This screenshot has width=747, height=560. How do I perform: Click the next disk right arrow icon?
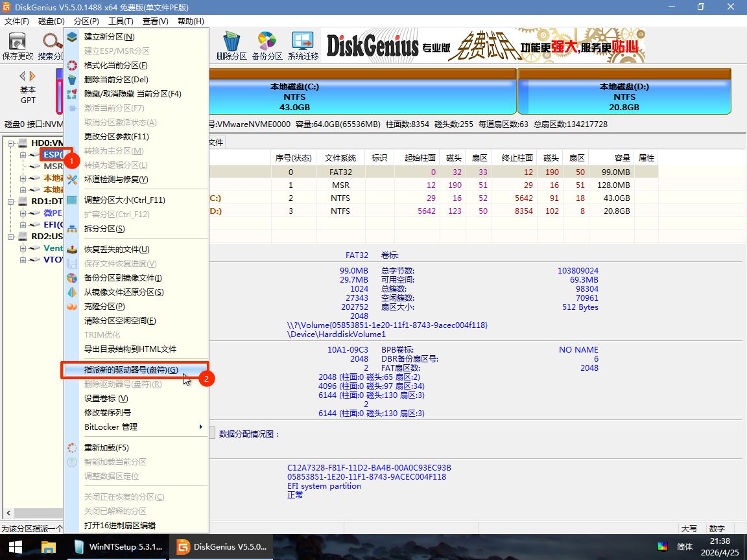tap(32, 76)
